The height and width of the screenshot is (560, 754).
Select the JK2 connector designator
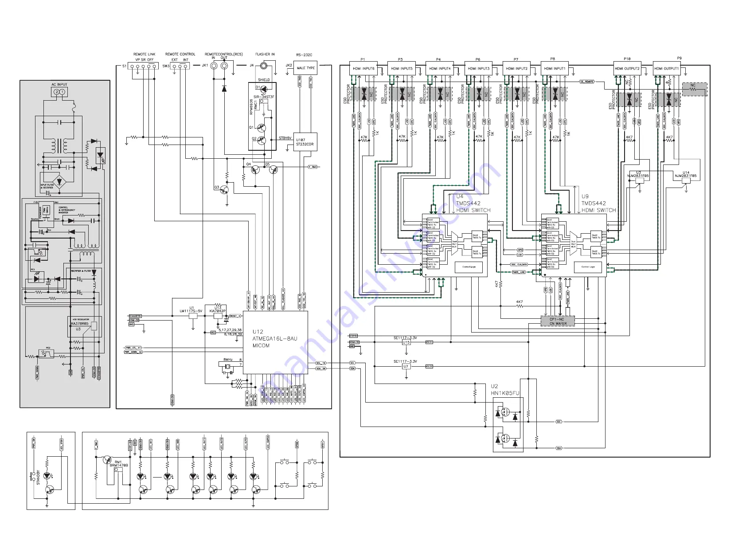[289, 65]
